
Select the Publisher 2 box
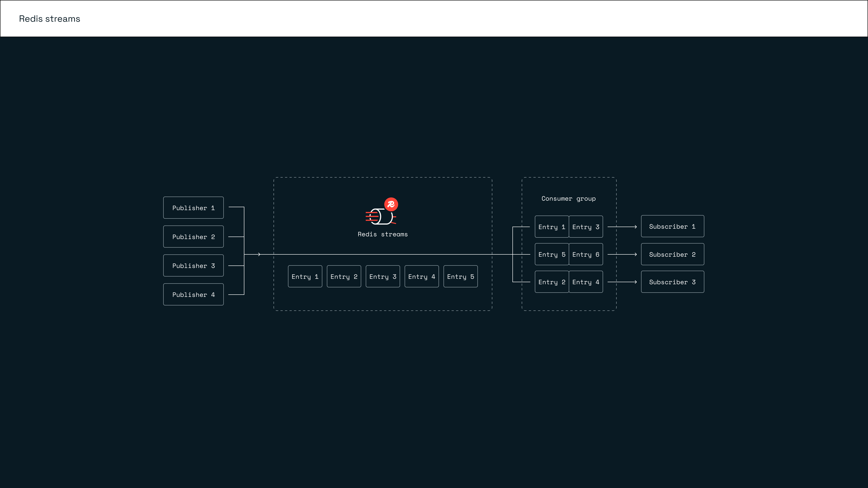(193, 237)
